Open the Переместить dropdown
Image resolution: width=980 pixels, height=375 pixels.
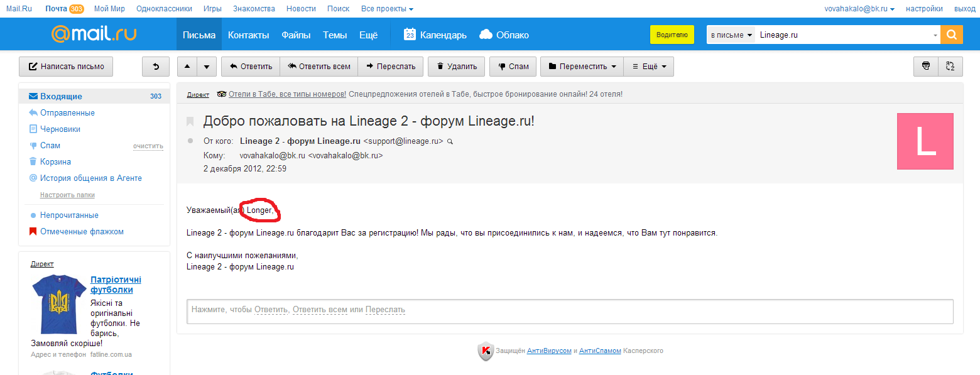[x=582, y=67]
